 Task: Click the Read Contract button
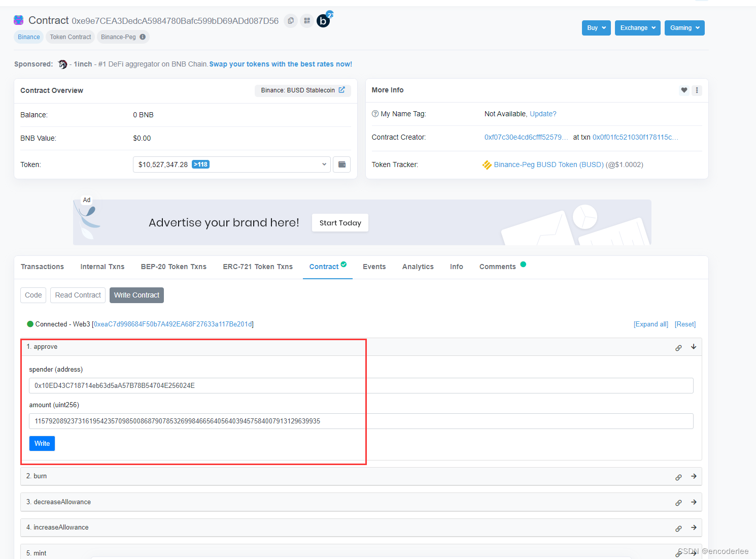click(78, 295)
